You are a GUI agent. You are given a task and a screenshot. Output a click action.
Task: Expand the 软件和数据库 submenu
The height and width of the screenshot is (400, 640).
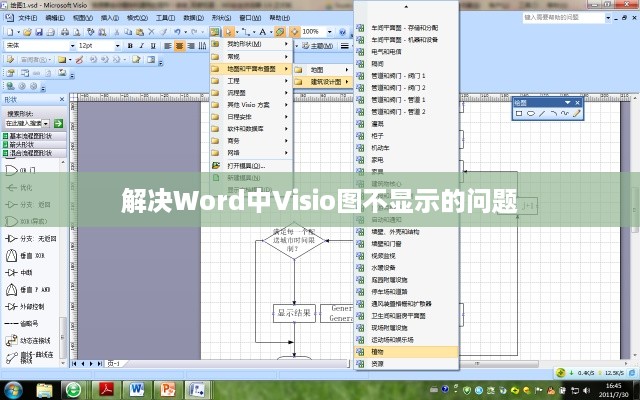pyautogui.click(x=251, y=129)
